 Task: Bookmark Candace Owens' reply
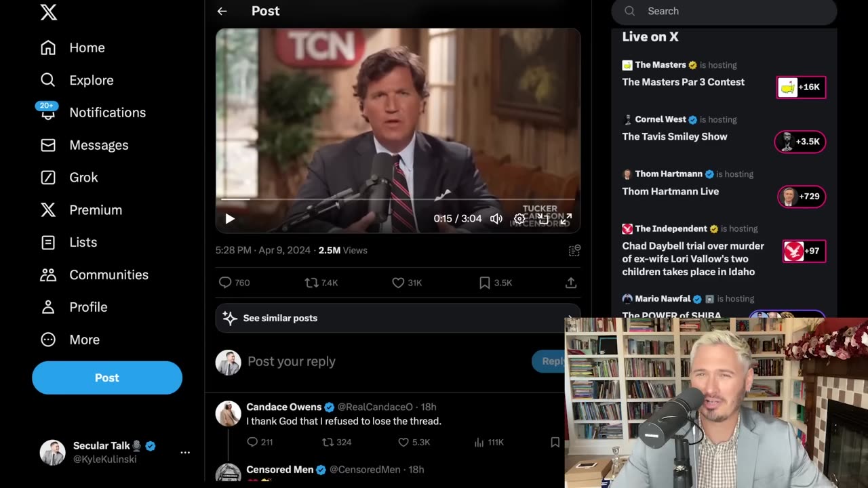point(555,442)
